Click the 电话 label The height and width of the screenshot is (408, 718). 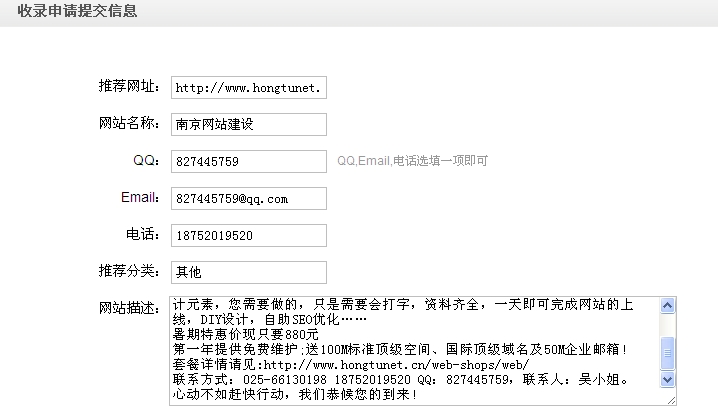(144, 235)
